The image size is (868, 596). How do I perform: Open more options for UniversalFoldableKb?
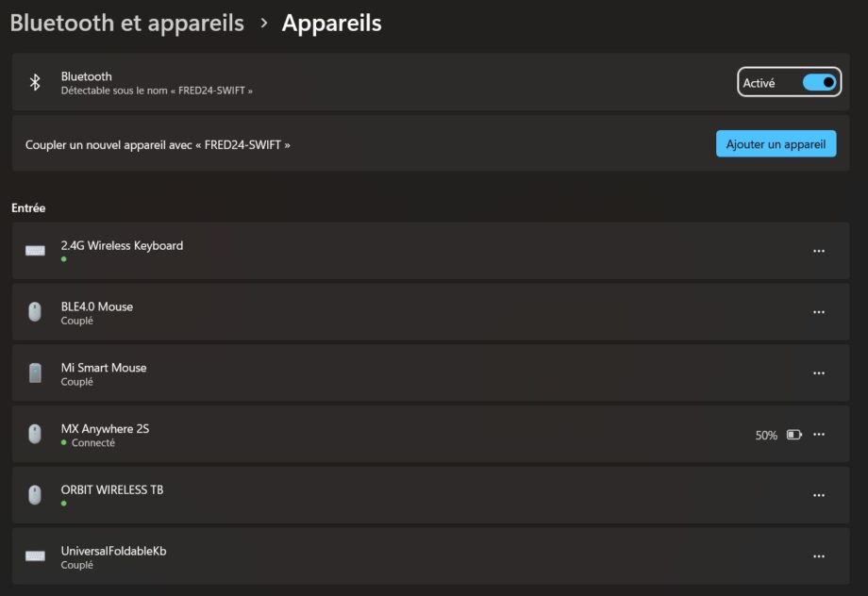point(818,556)
